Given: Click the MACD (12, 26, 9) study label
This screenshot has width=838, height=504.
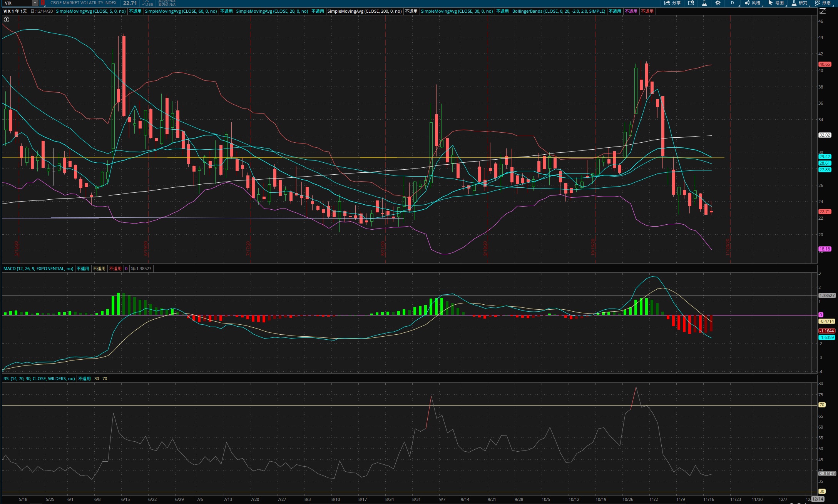Looking at the screenshot, I should 38,269.
